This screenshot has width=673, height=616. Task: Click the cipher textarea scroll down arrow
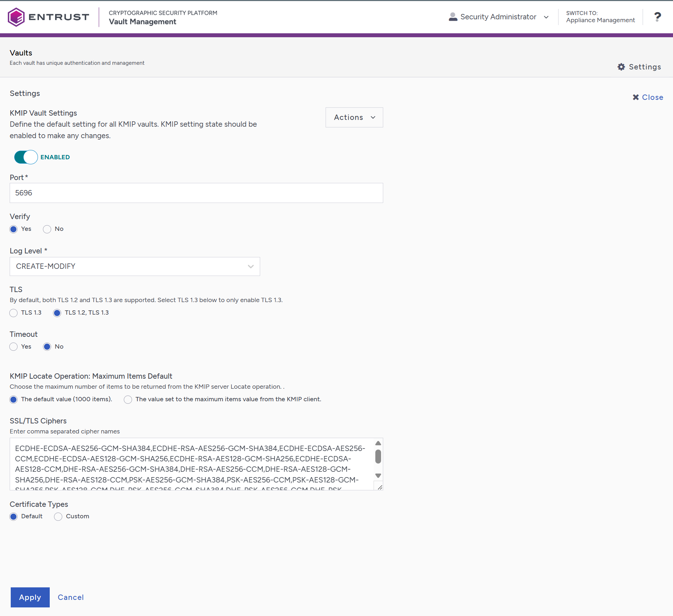point(378,476)
